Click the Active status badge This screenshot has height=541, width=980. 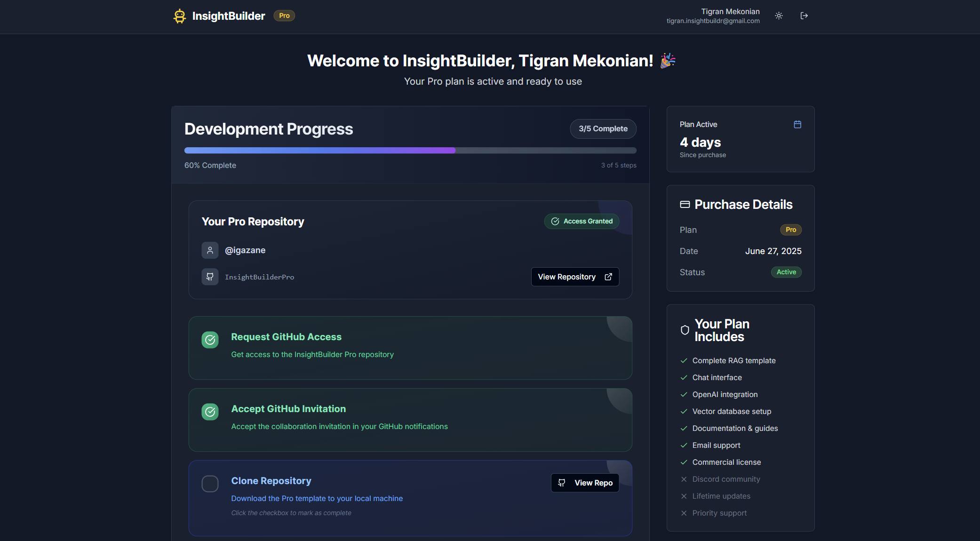(x=786, y=272)
